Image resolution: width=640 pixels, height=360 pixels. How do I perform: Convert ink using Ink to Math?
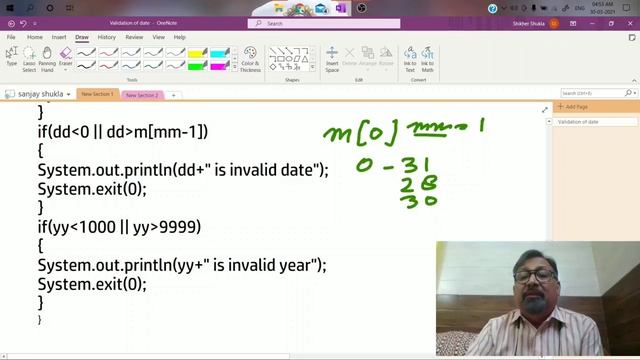[x=427, y=59]
